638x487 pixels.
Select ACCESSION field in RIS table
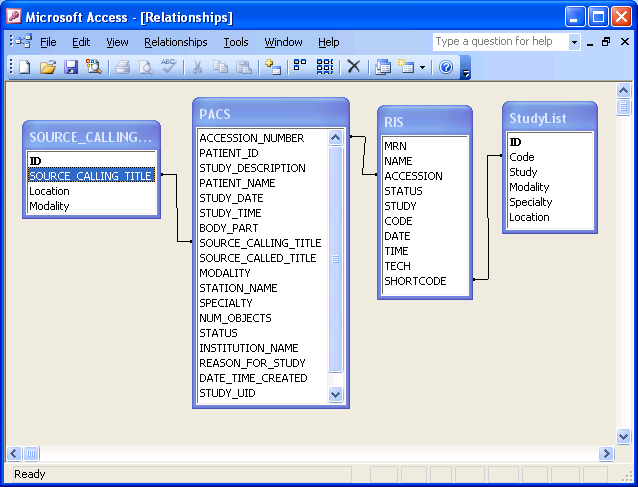(413, 176)
